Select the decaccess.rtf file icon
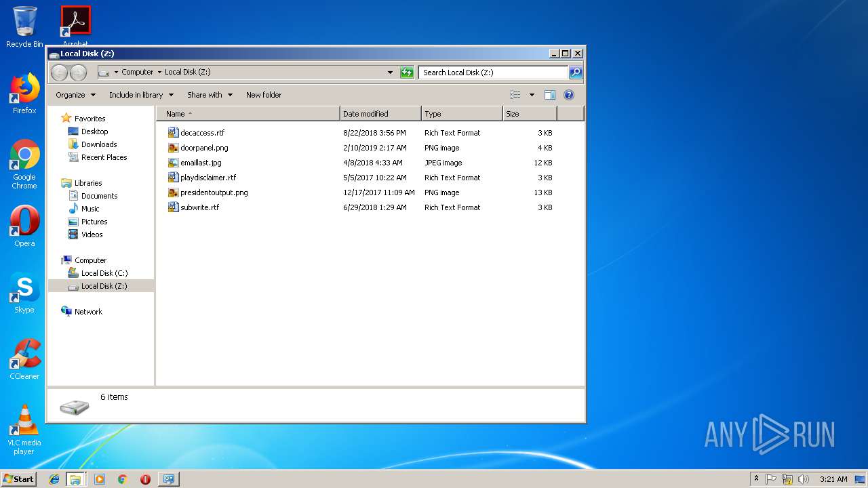 click(x=173, y=133)
